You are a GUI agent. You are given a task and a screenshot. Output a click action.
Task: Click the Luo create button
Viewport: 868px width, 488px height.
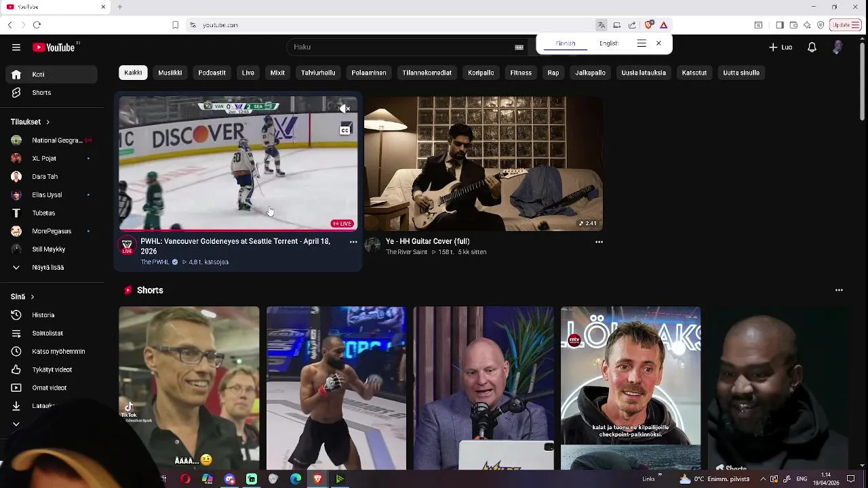coord(781,47)
